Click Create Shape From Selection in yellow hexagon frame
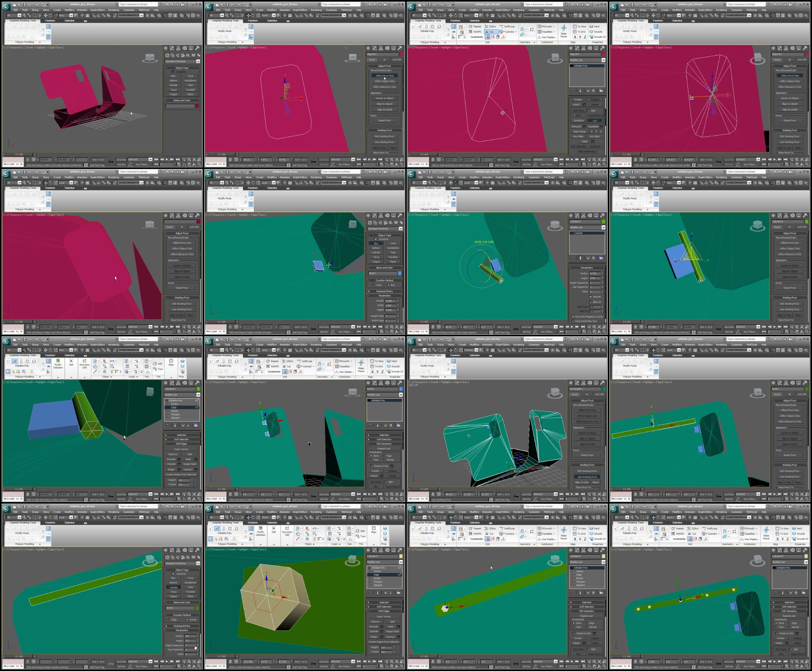The width and height of the screenshot is (812, 671). pos(384,642)
